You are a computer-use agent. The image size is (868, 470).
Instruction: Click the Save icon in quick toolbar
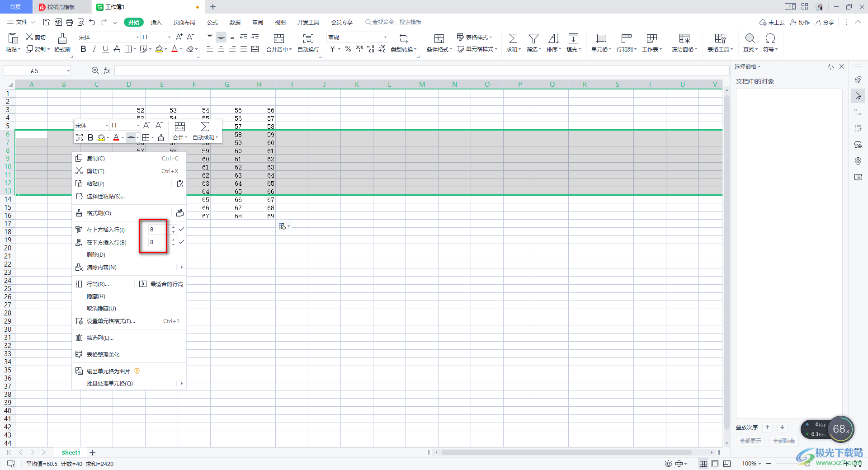[47, 22]
